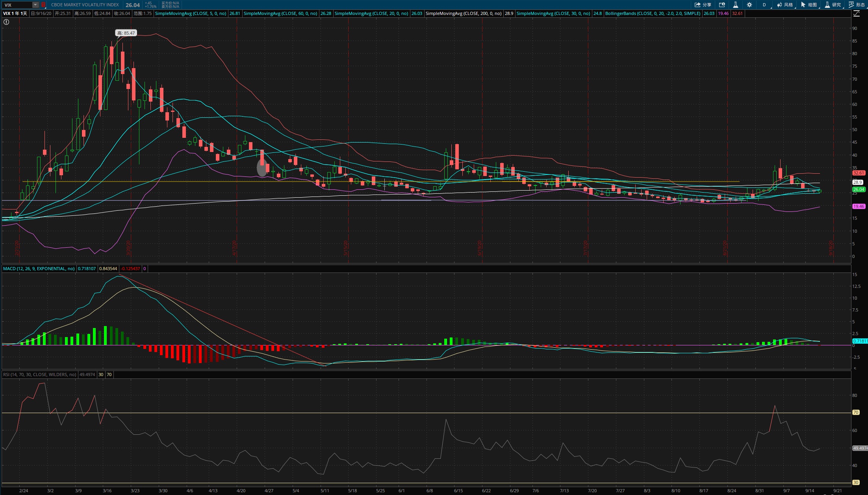Click the 0.718107 MACD value
This screenshot has height=495, width=868.
pyautogui.click(x=87, y=269)
